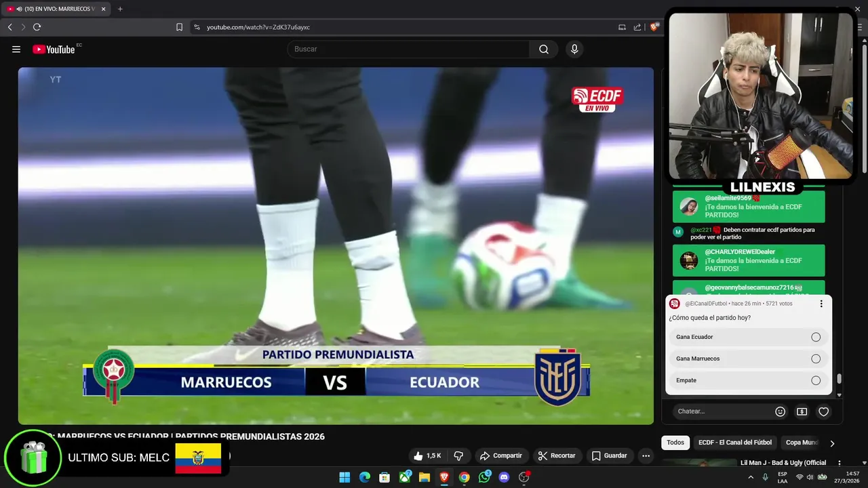Open Discord from the taskbar

coord(504,477)
